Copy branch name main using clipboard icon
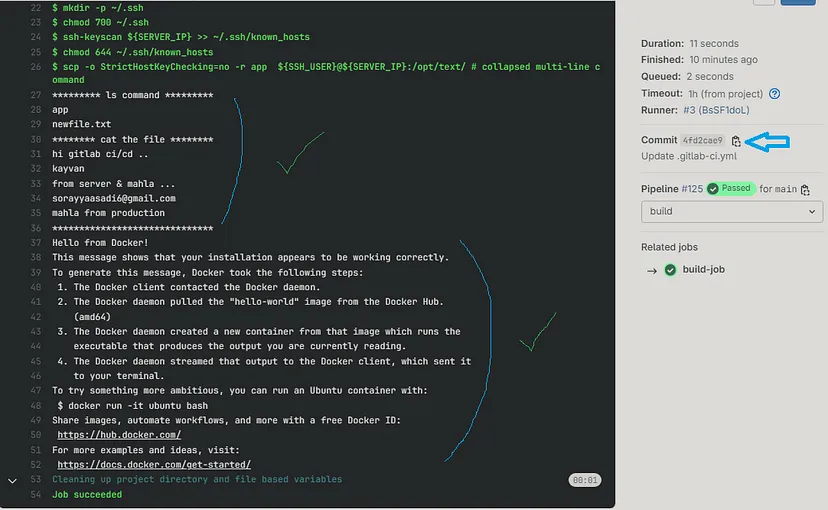Image resolution: width=828 pixels, height=510 pixels. point(805,190)
